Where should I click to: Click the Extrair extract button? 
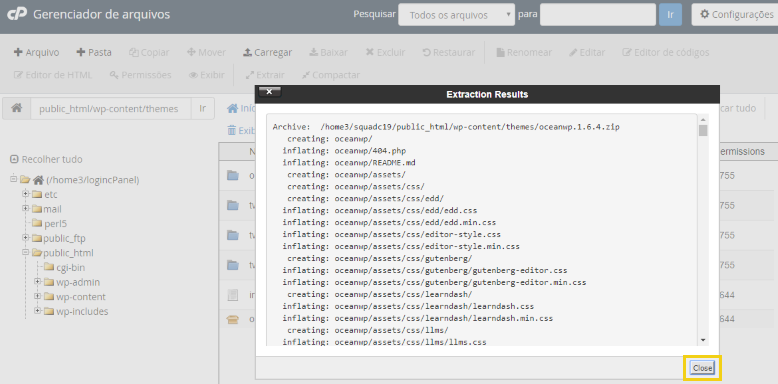265,75
